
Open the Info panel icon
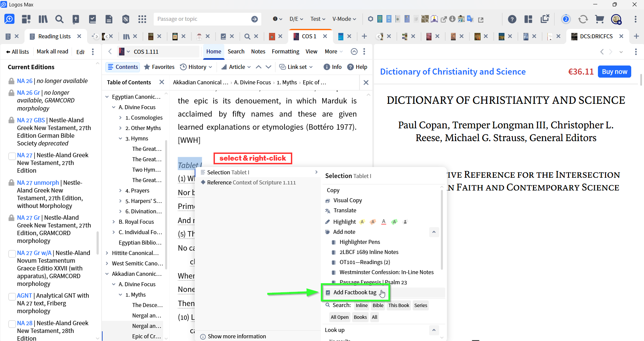[x=333, y=67]
